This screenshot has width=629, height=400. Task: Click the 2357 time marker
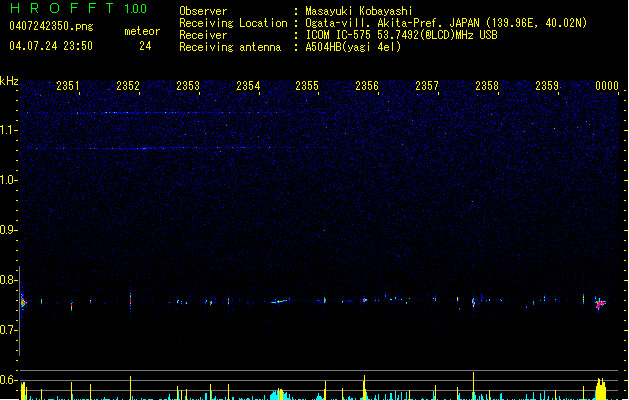(x=427, y=85)
